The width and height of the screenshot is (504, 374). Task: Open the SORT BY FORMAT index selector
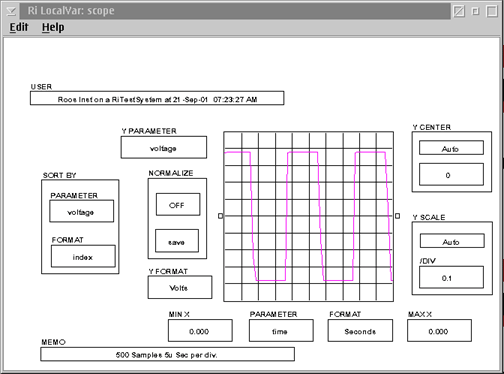coord(83,256)
